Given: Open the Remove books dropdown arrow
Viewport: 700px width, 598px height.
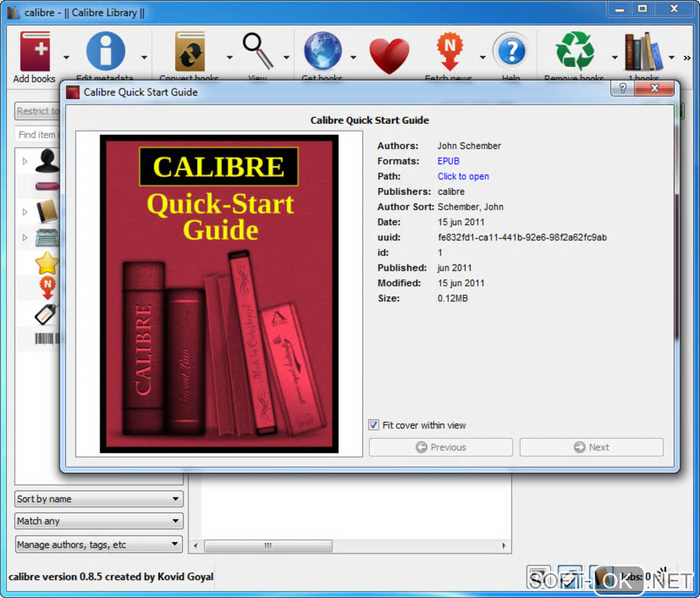Looking at the screenshot, I should coord(615,57).
